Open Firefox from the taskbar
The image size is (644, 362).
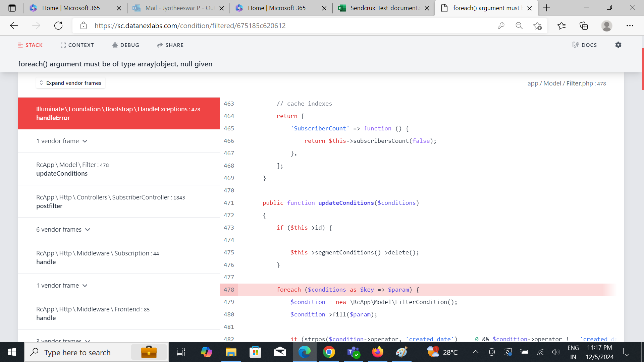click(x=378, y=352)
